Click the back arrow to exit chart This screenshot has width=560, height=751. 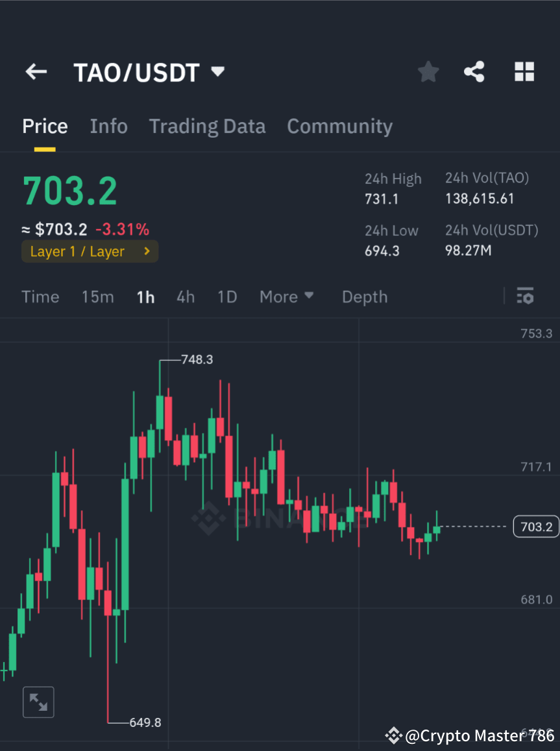click(36, 71)
